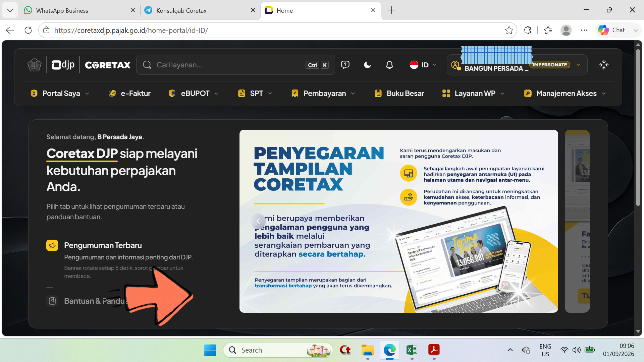Expand the eBUPOT dropdown
Screen dimensions: 644x362
[194, 94]
